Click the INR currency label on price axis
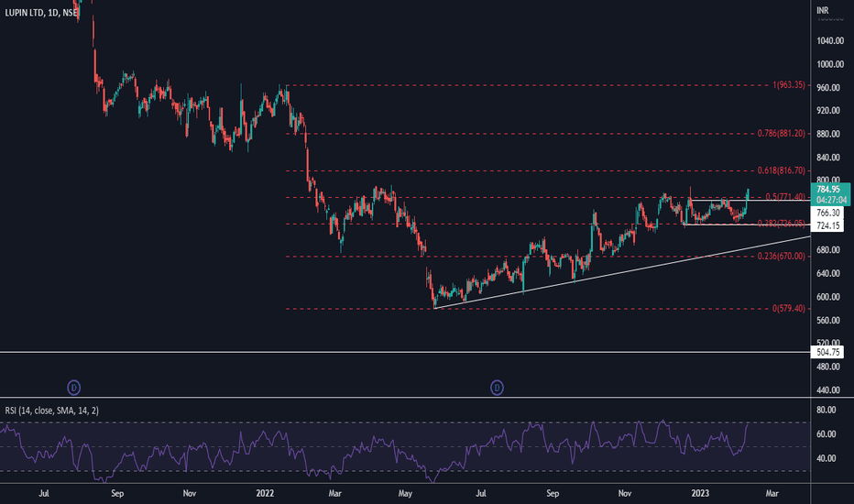The height and width of the screenshot is (504, 854). pyautogui.click(x=823, y=10)
